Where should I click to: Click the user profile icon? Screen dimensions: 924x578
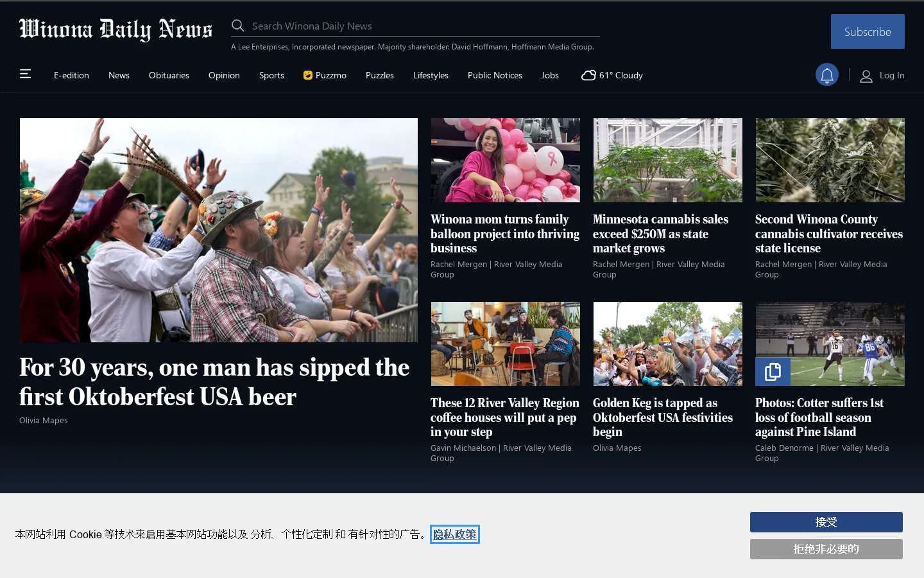pos(866,76)
